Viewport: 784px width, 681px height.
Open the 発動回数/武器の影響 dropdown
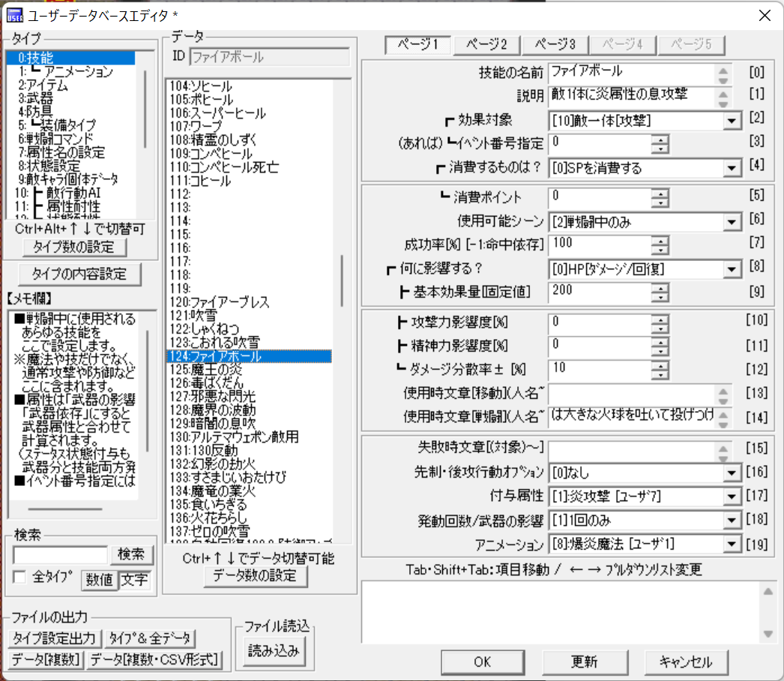[x=732, y=520]
